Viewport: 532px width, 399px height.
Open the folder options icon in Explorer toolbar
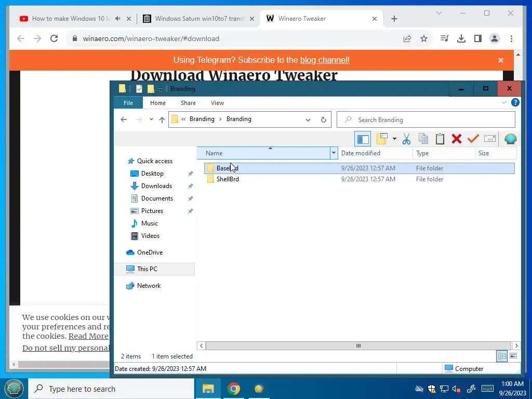click(x=382, y=139)
